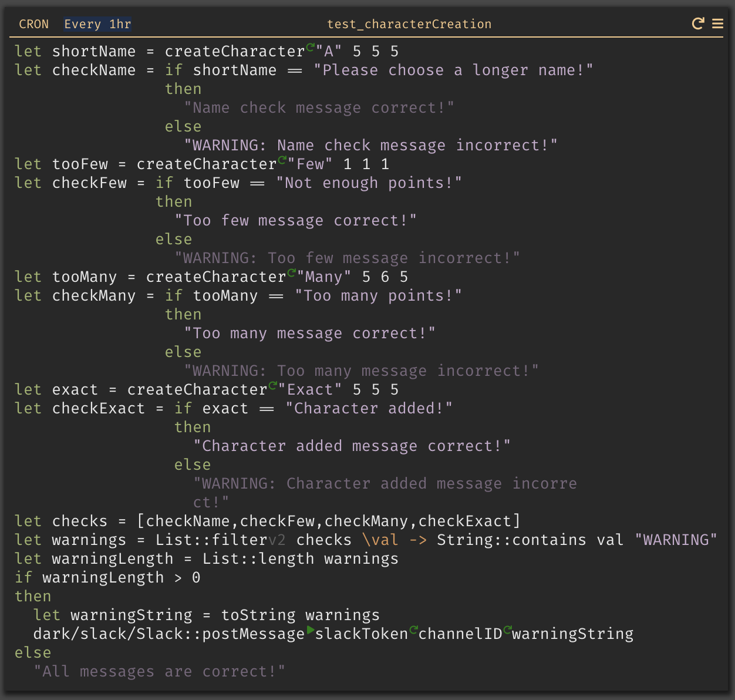Open the "Every 1hr" interval selector

coord(97,24)
